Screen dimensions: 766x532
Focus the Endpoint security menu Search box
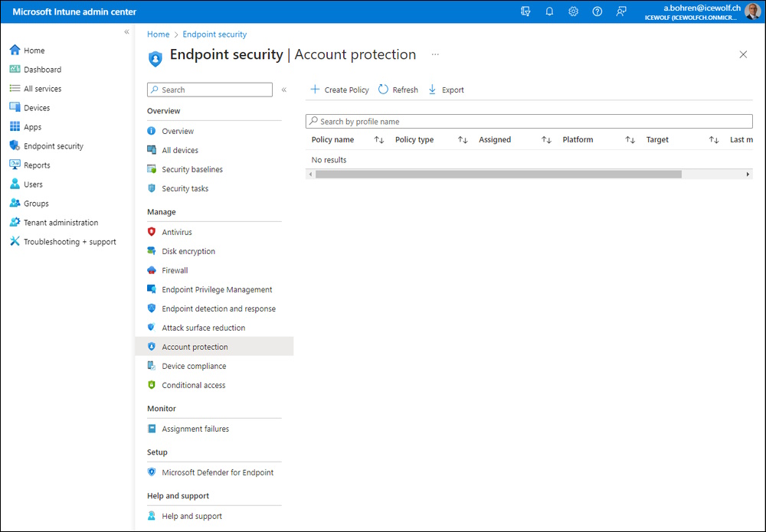210,90
